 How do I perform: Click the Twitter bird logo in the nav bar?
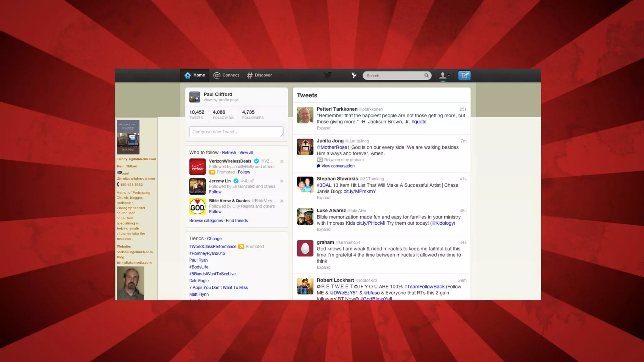tap(328, 75)
